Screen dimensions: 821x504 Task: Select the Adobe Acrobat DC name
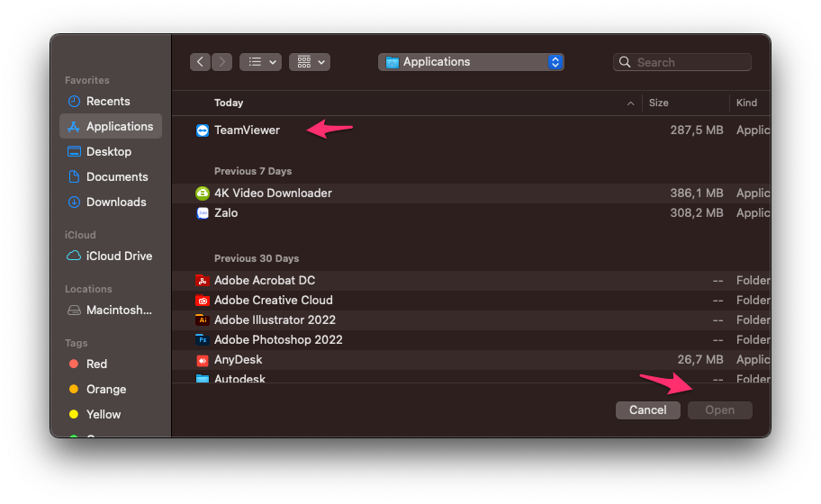(x=265, y=280)
